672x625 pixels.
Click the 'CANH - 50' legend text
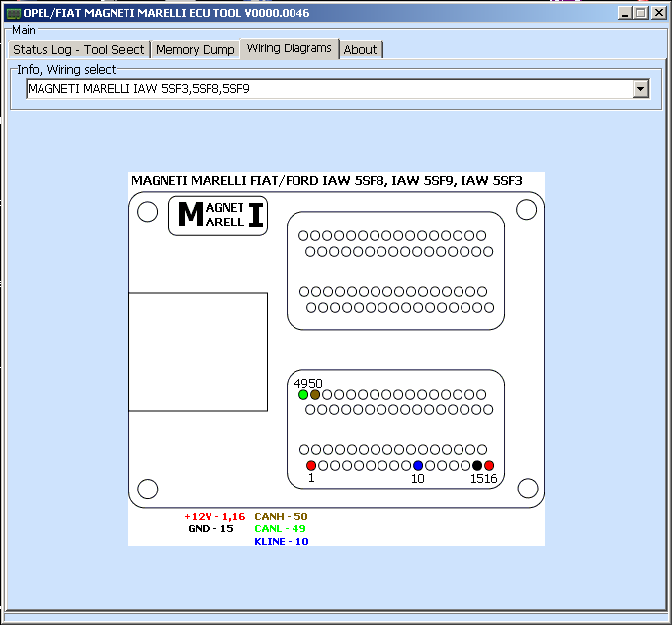point(281,516)
